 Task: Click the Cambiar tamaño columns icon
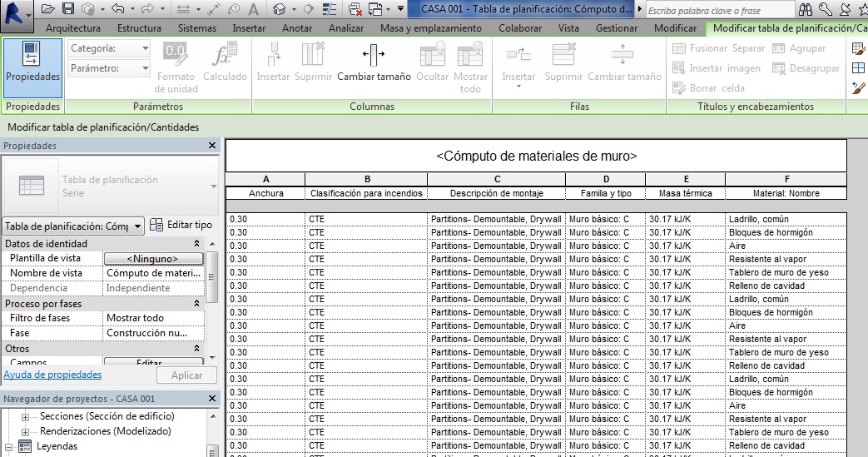[x=374, y=58]
